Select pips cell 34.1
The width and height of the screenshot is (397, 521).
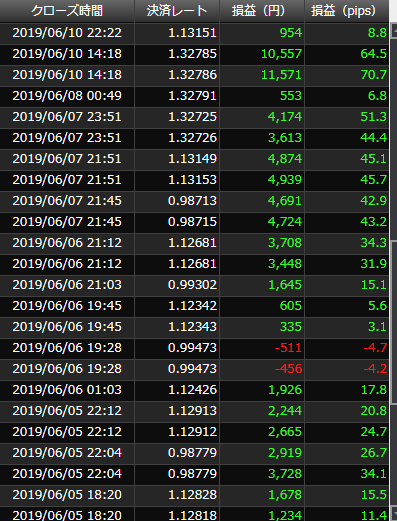[x=347, y=474]
